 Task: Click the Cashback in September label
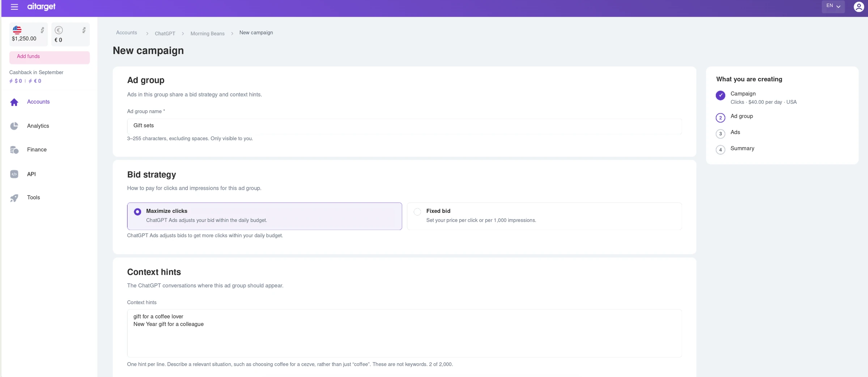[x=36, y=72]
